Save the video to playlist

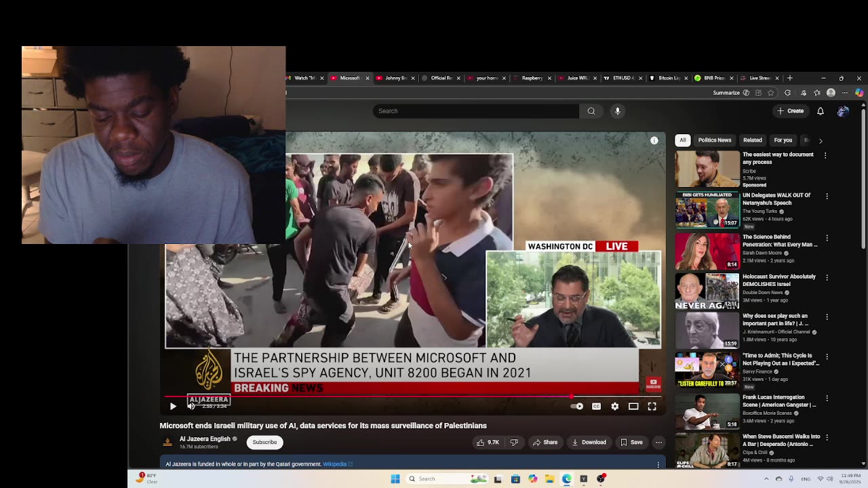pos(631,442)
